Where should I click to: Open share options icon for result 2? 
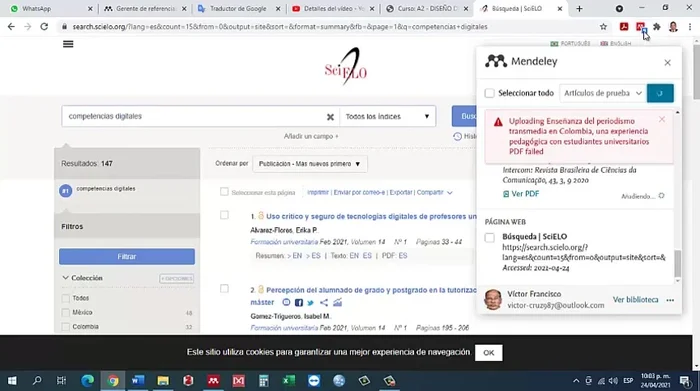pyautogui.click(x=324, y=303)
